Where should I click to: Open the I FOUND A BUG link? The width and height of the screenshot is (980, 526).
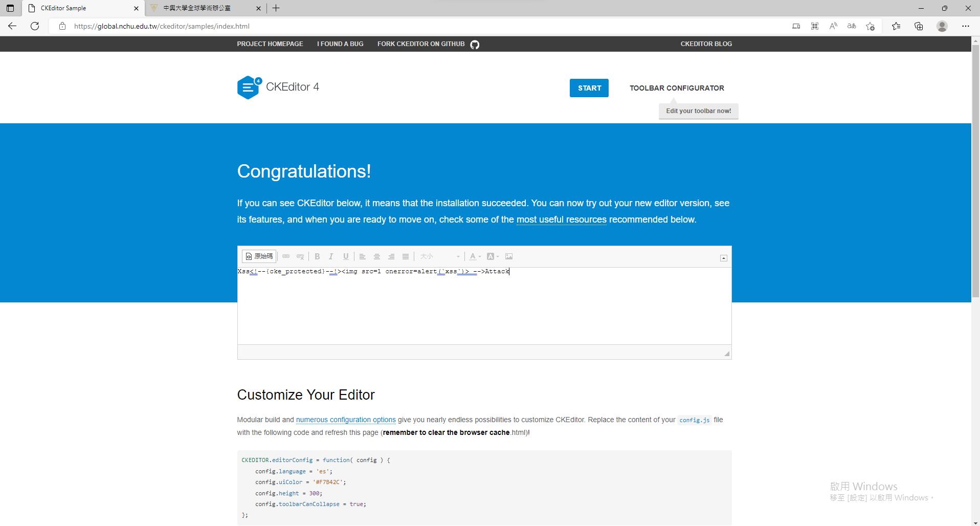[x=340, y=44]
